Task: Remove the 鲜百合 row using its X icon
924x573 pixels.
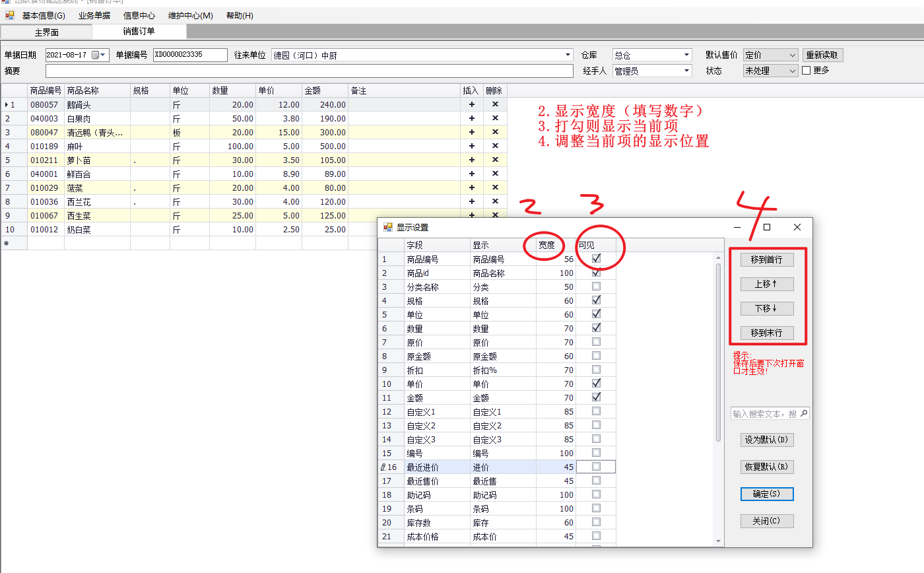Action: pyautogui.click(x=495, y=174)
